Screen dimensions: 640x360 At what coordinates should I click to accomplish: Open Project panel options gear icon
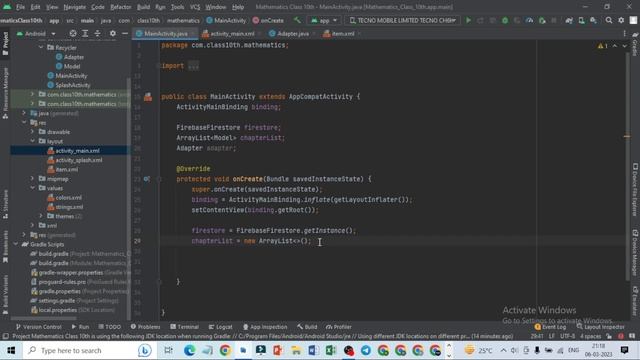pyautogui.click(x=113, y=33)
